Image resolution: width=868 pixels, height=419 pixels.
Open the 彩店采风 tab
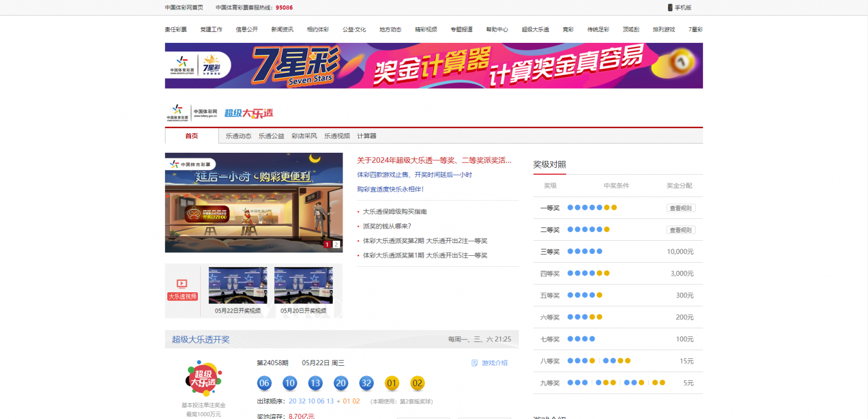pyautogui.click(x=304, y=136)
